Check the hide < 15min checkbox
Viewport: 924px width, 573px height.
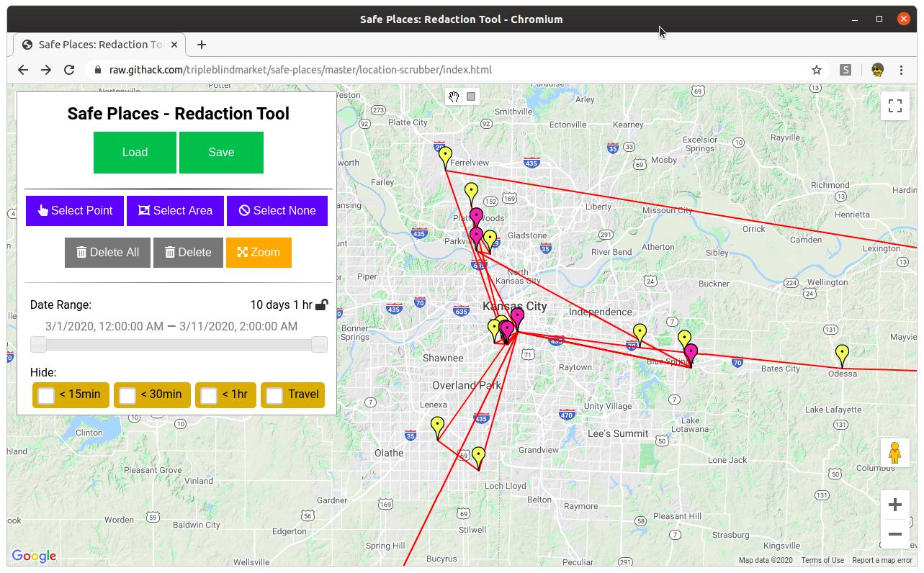[x=46, y=395]
